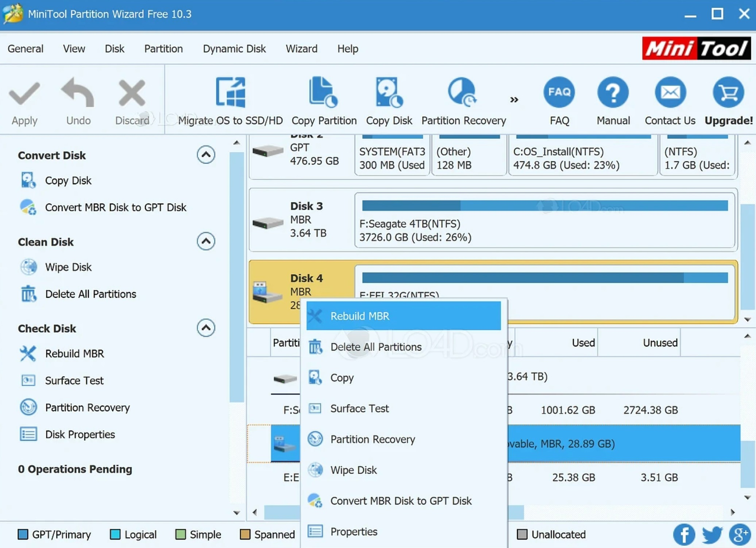The width and height of the screenshot is (756, 548).
Task: Open the Partition menu
Action: click(163, 49)
